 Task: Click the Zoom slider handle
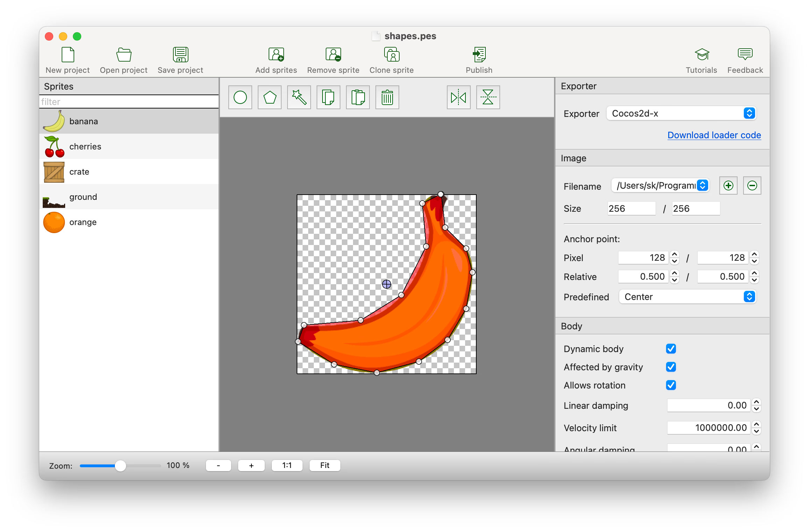[x=120, y=465]
